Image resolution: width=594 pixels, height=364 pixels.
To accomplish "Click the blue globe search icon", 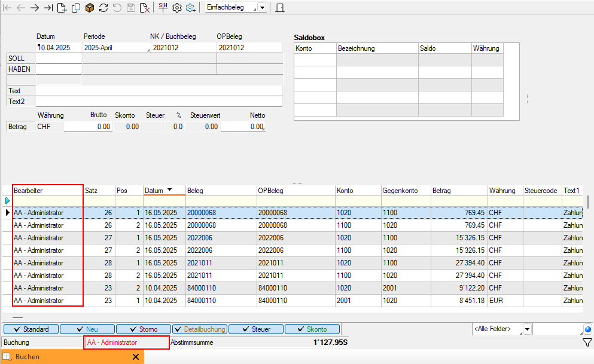I will pos(587,329).
